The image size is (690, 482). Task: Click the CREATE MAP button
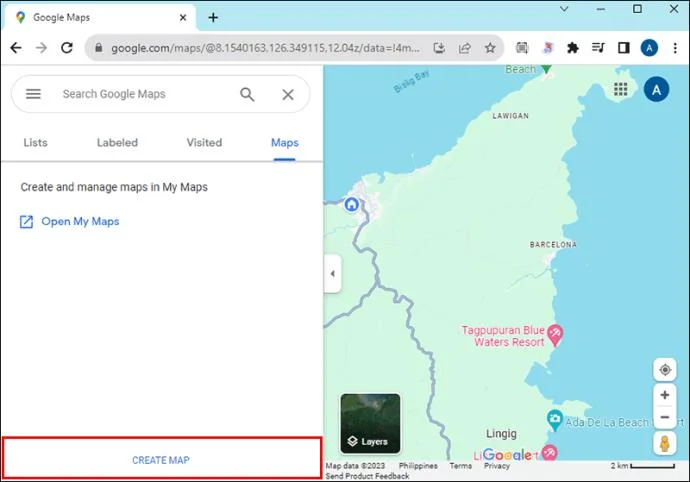[x=162, y=458]
